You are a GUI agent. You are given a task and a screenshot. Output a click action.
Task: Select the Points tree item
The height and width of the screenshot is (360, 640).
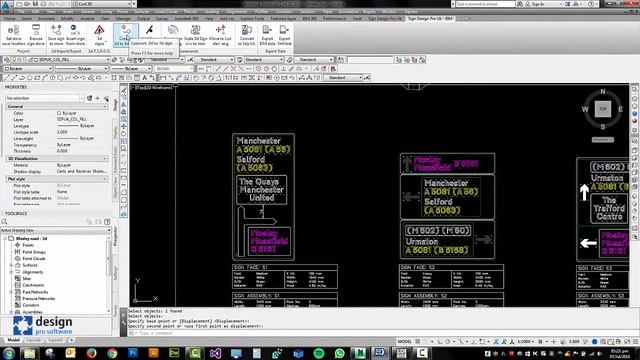(x=28, y=245)
